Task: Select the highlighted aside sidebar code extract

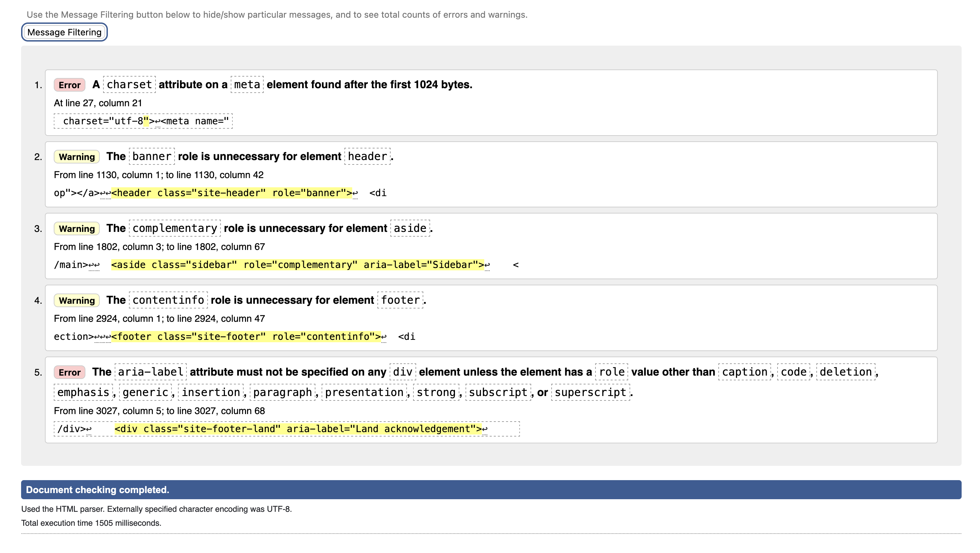Action: click(297, 265)
